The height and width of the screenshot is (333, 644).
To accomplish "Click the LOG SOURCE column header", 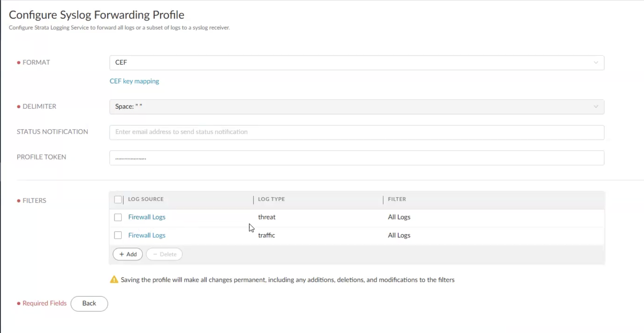I will (x=146, y=199).
